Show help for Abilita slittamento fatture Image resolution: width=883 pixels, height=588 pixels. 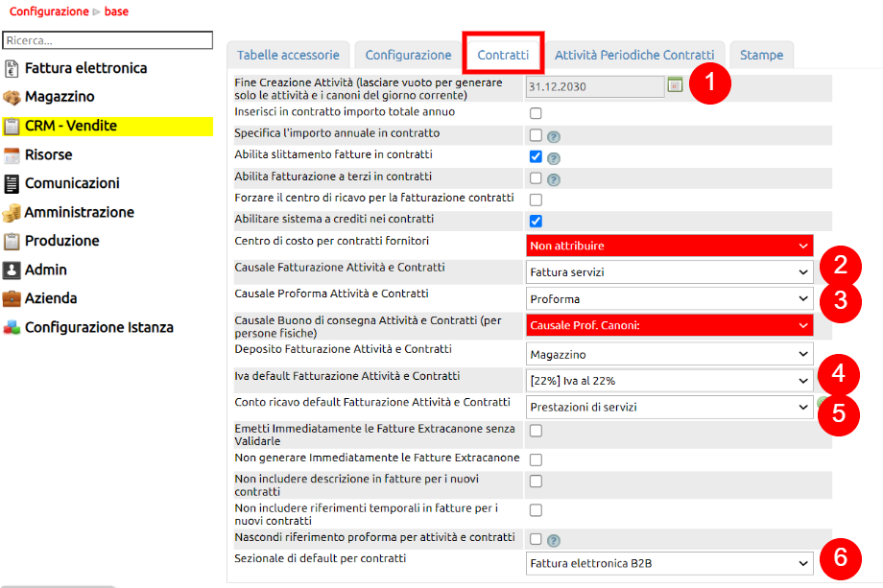pos(554,158)
